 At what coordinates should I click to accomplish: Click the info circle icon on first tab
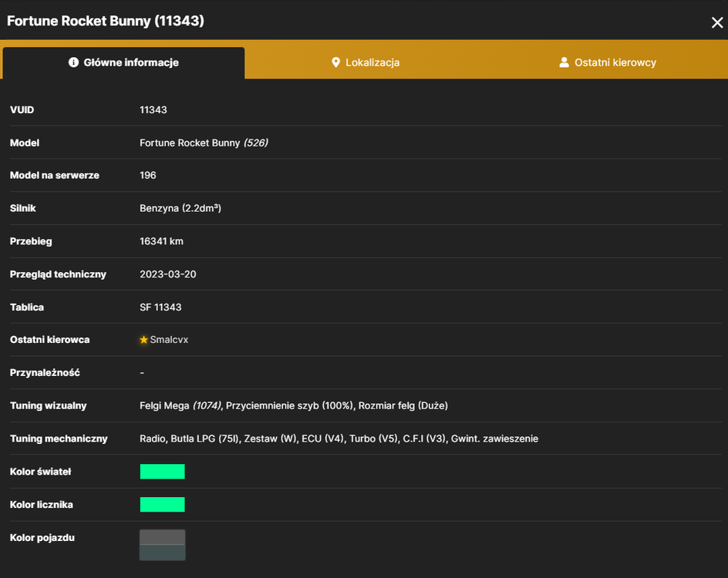[73, 62]
